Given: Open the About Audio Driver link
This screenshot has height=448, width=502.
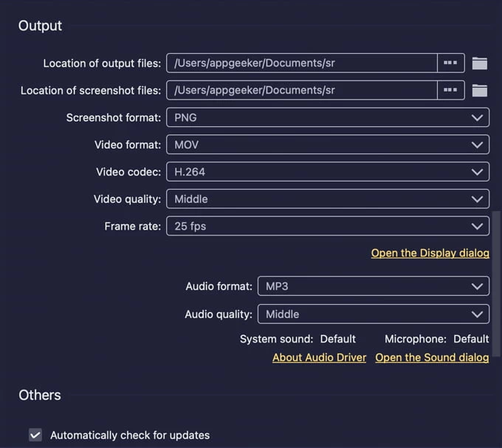Looking at the screenshot, I should [x=319, y=357].
